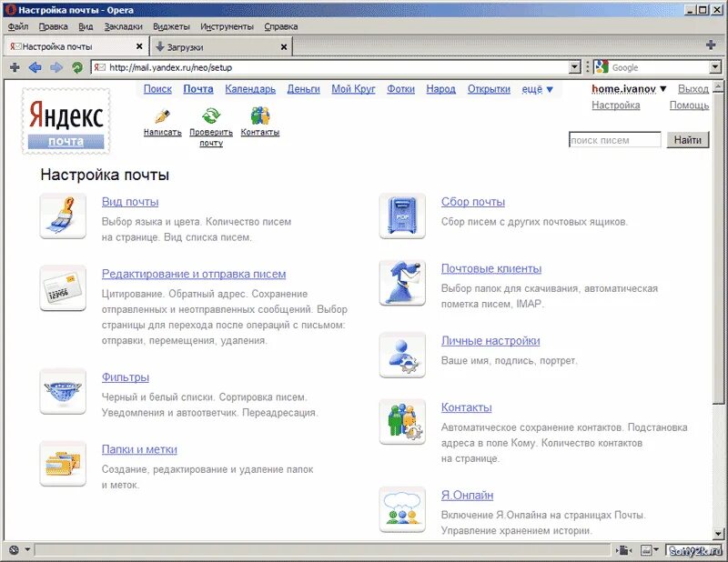Viewport: 728px width, 562px height.
Task: Click the Фильтры colander icon
Action: point(63,392)
